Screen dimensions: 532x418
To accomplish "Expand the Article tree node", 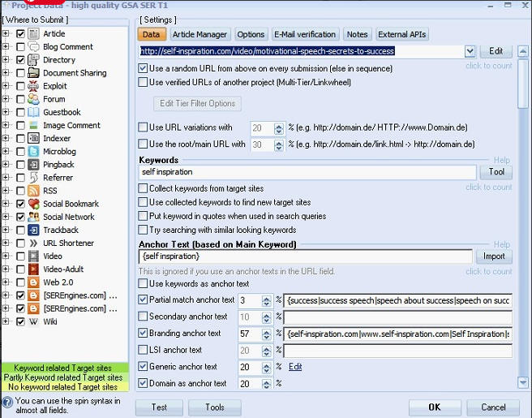I will pyautogui.click(x=6, y=34).
